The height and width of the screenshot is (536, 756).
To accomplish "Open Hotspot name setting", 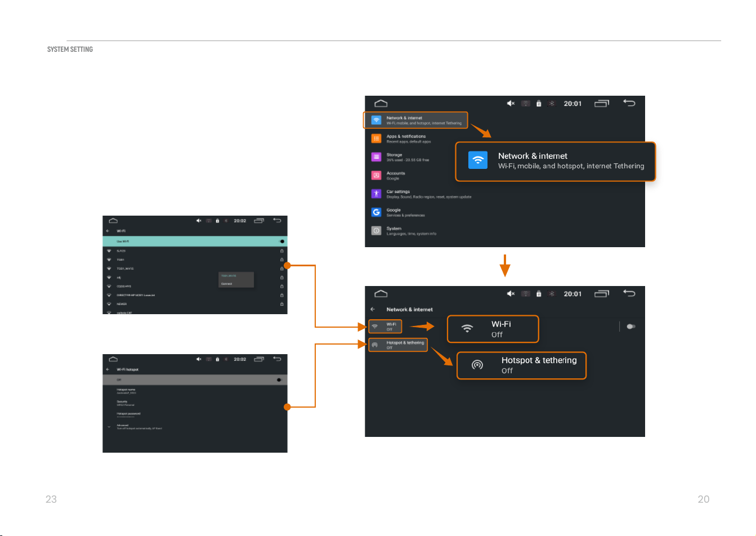I will coord(195,391).
